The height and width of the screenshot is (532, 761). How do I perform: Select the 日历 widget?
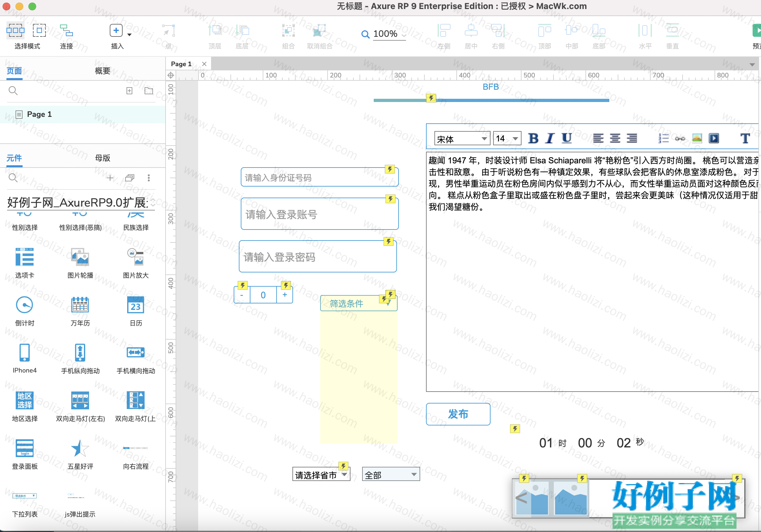pos(136,311)
